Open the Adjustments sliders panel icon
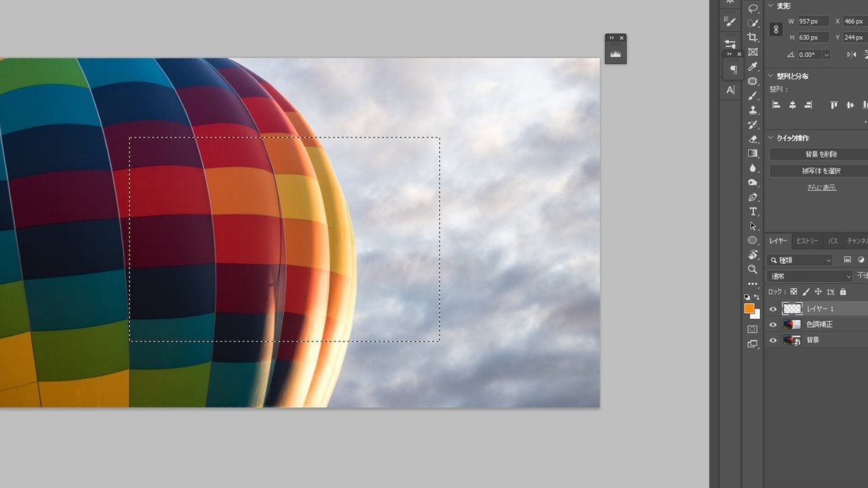 click(731, 44)
